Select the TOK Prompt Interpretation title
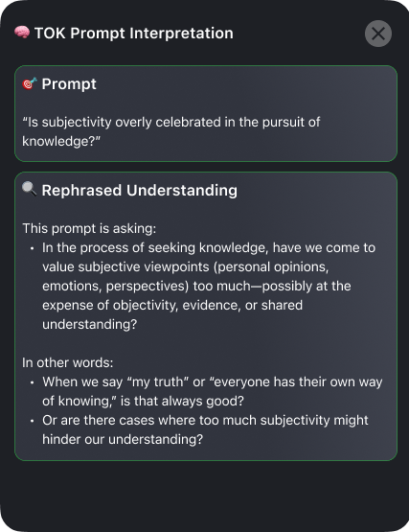This screenshot has width=409, height=532. (x=134, y=34)
